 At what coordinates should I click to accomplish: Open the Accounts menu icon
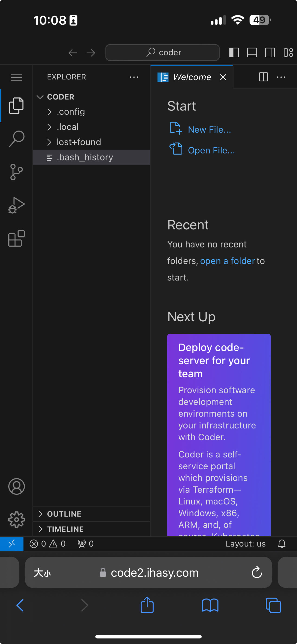(16, 487)
